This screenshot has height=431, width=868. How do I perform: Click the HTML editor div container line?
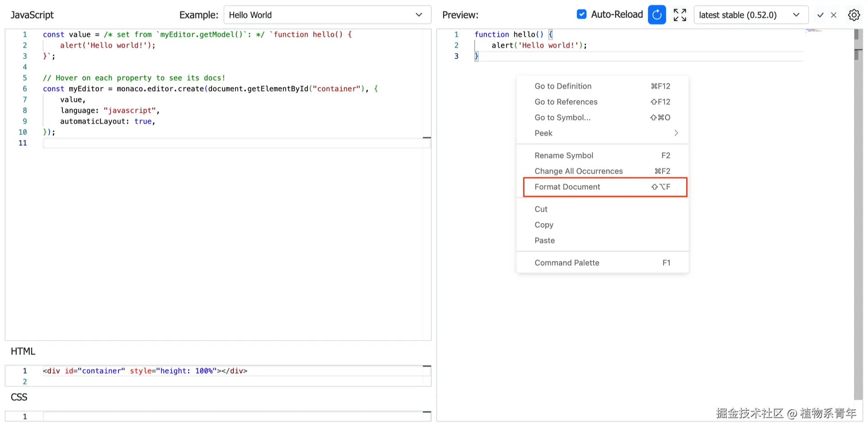145,371
